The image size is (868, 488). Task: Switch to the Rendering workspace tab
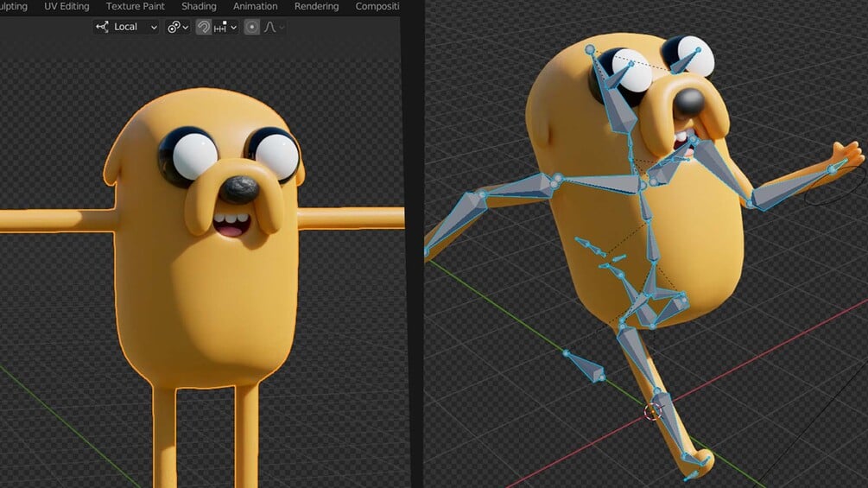[316, 7]
